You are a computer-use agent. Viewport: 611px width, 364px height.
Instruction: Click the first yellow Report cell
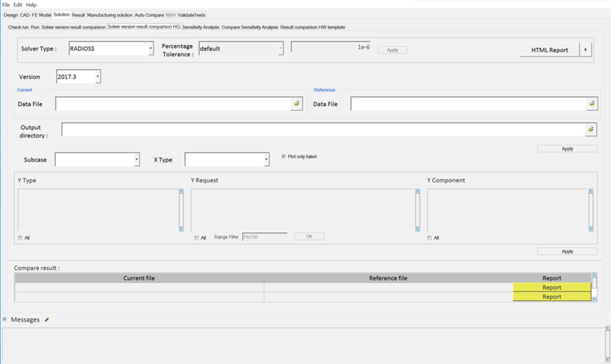[552, 287]
